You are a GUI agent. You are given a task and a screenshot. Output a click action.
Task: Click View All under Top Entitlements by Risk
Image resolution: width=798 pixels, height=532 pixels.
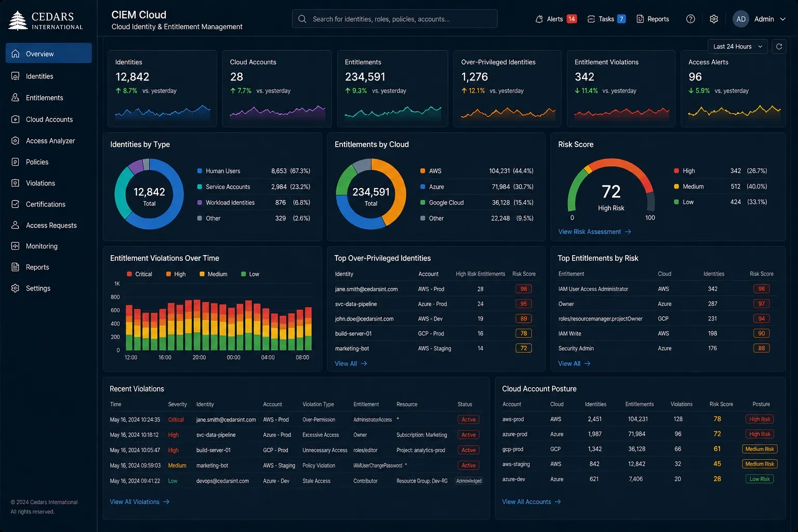(x=574, y=364)
